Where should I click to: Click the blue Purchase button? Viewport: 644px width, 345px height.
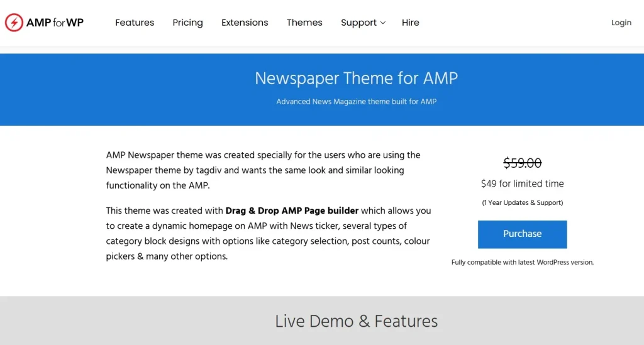coord(523,234)
